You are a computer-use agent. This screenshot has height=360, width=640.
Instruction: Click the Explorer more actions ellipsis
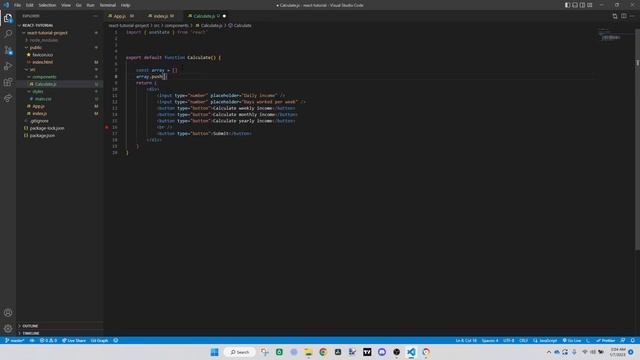point(96,16)
